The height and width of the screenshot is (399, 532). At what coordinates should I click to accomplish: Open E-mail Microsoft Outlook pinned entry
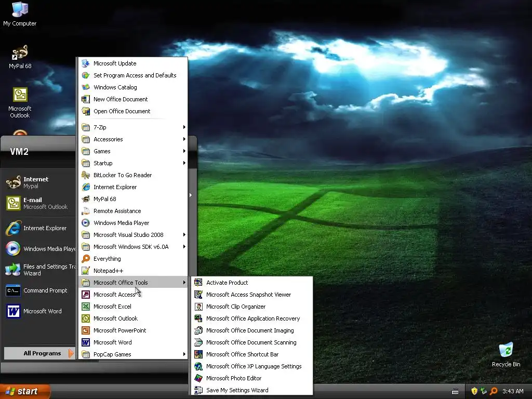click(x=38, y=203)
